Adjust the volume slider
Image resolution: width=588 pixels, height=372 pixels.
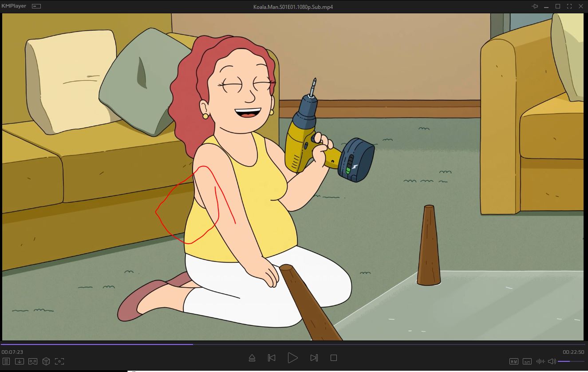pyautogui.click(x=570, y=361)
